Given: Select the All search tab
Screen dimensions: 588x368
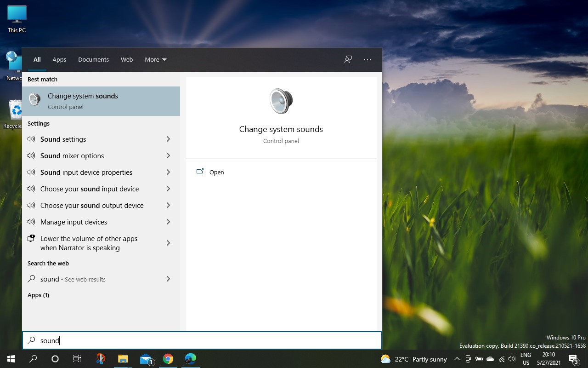Looking at the screenshot, I should tap(37, 59).
